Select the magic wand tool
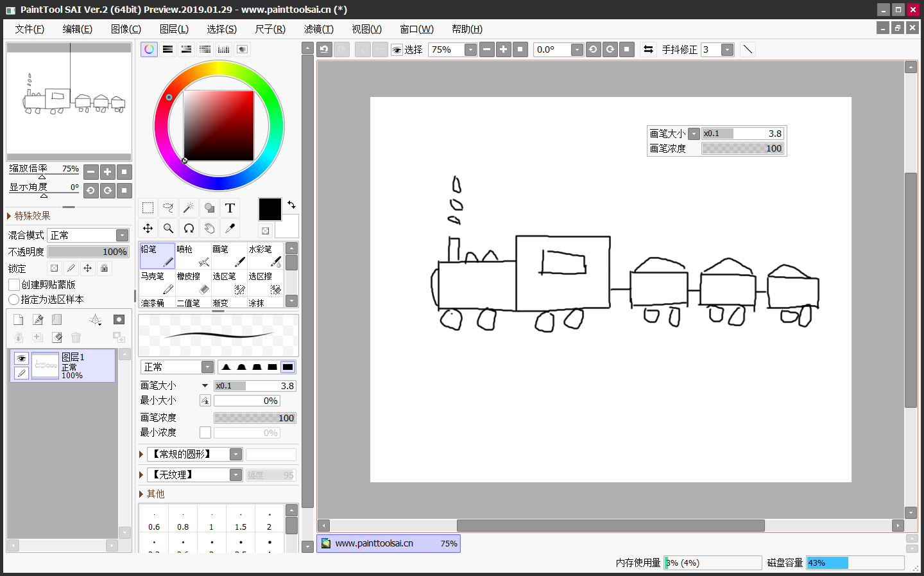Viewport: 924px width, 576px height. coord(189,208)
